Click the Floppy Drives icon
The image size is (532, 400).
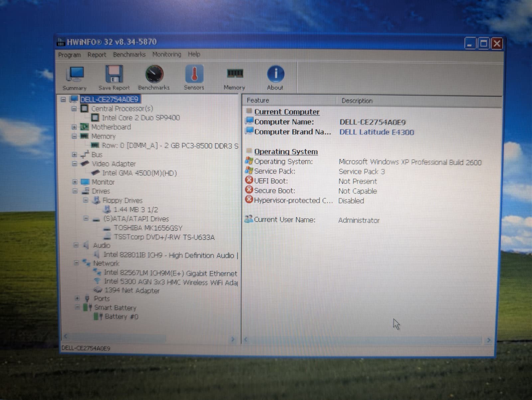[96, 200]
